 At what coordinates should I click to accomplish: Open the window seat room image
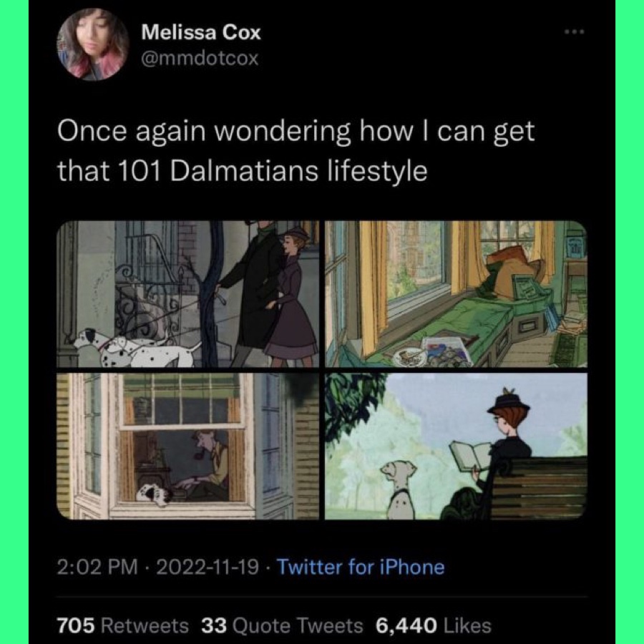457,294
